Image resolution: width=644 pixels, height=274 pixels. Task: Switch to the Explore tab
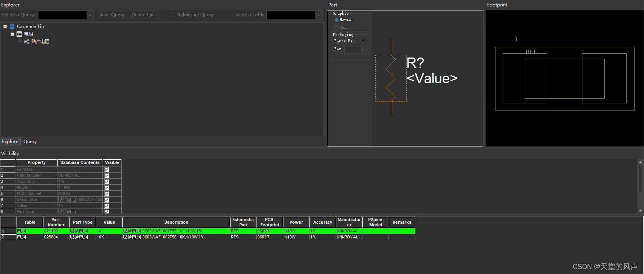pyautogui.click(x=10, y=142)
